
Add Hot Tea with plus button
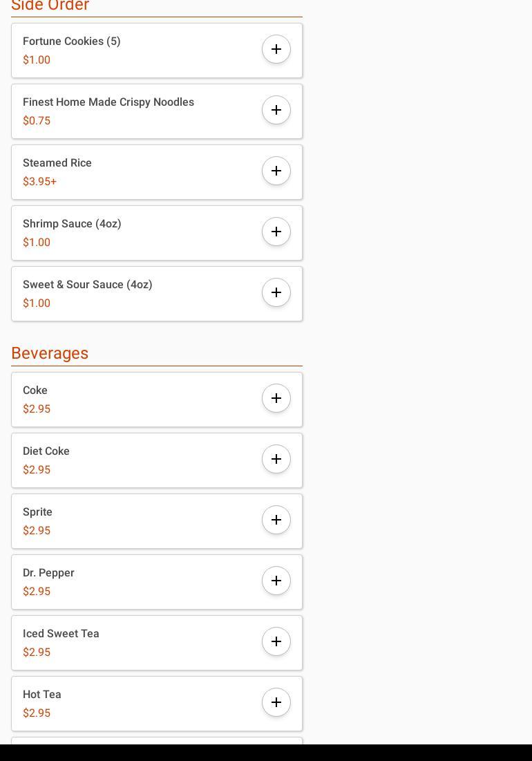[276, 702]
